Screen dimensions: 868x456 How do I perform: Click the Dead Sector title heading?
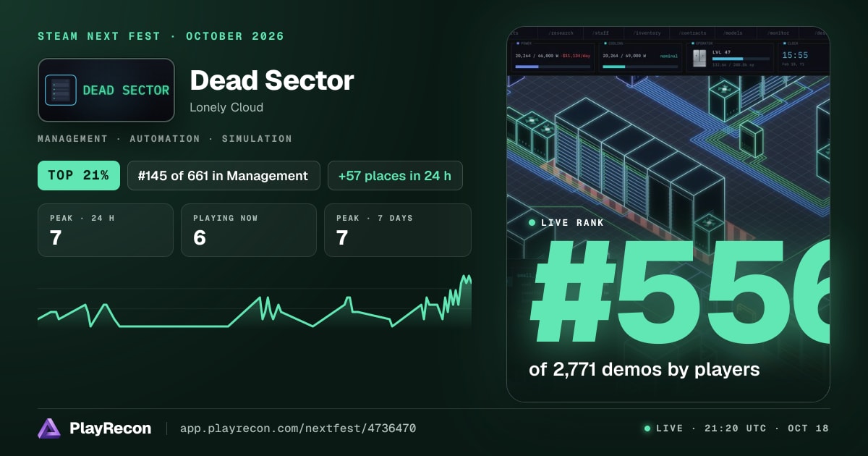(x=272, y=80)
